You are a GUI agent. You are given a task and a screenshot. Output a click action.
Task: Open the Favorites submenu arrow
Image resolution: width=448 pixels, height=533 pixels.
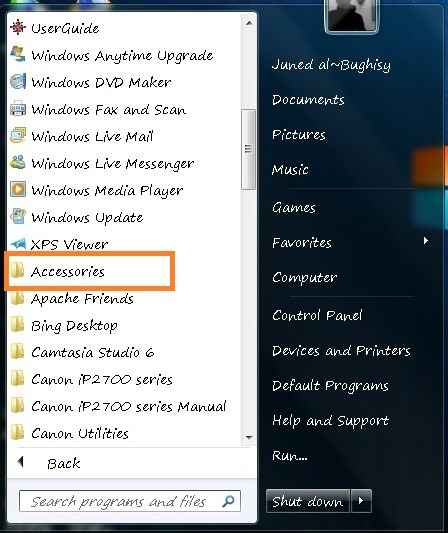[x=426, y=241]
